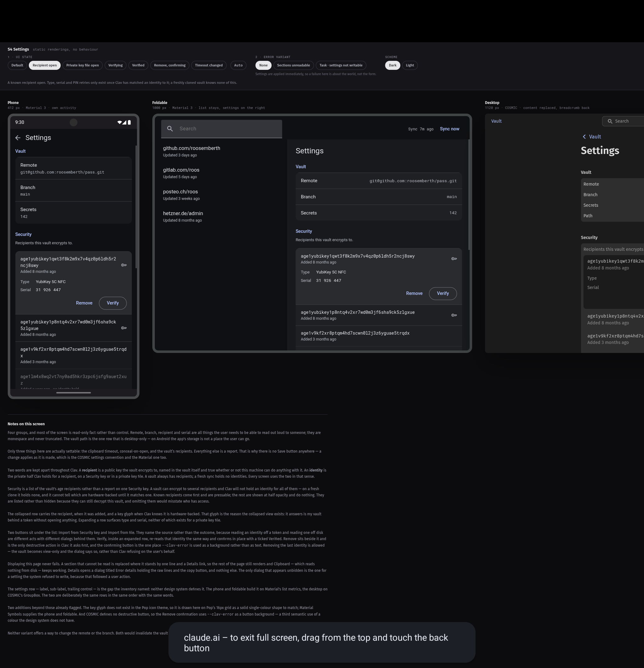Click Sync now in Foldable header
The width and height of the screenshot is (644, 668).
[449, 129]
